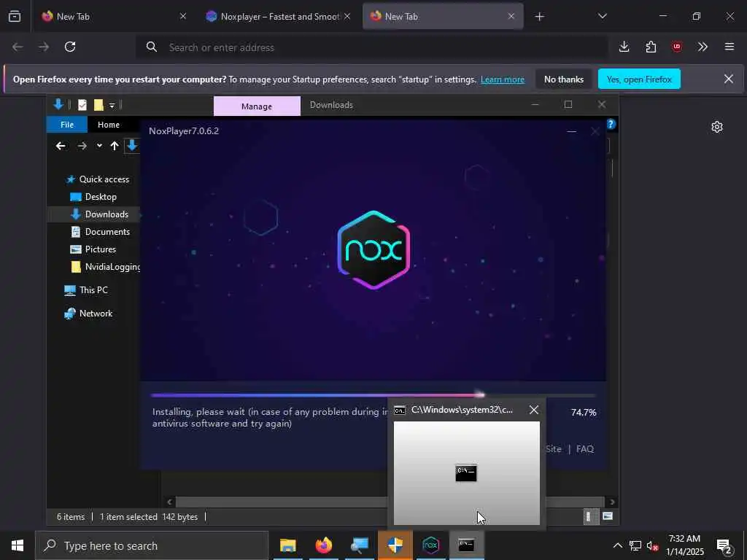Image resolution: width=747 pixels, height=560 pixels.
Task: Expand Customize Quick Access Toolbar dropdown
Action: (112, 105)
